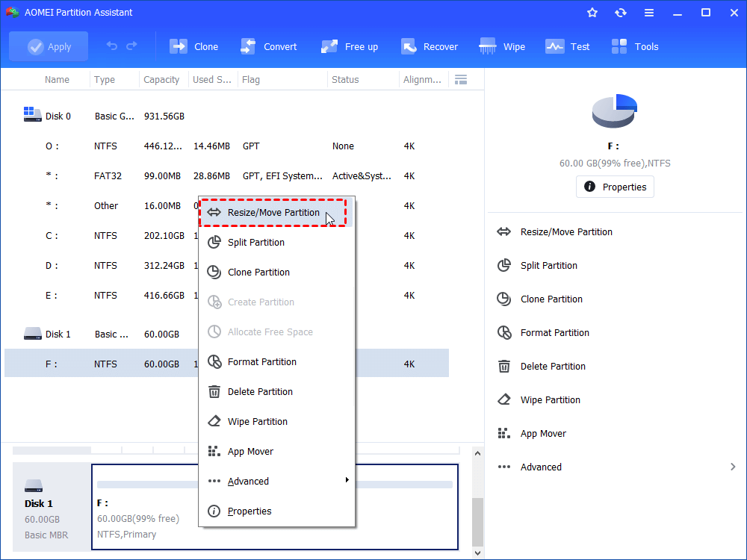747x560 pixels.
Task: Select the O: partition row
Action: [x=227, y=146]
